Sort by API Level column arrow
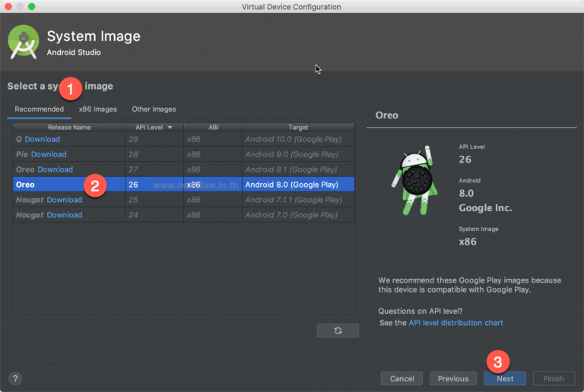Screen dimensions: 584x392 coord(170,128)
